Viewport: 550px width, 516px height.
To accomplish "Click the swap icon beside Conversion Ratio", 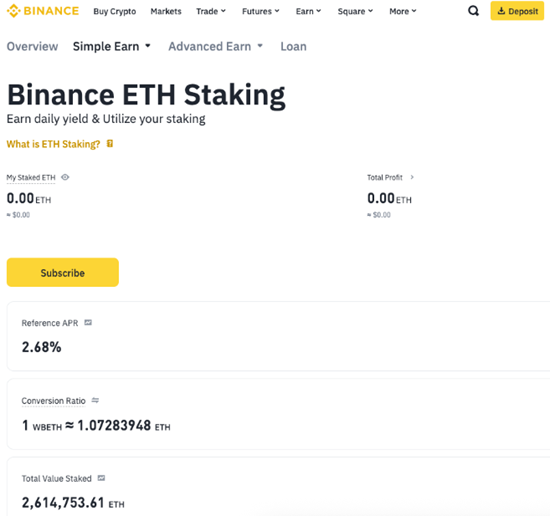I will point(95,400).
